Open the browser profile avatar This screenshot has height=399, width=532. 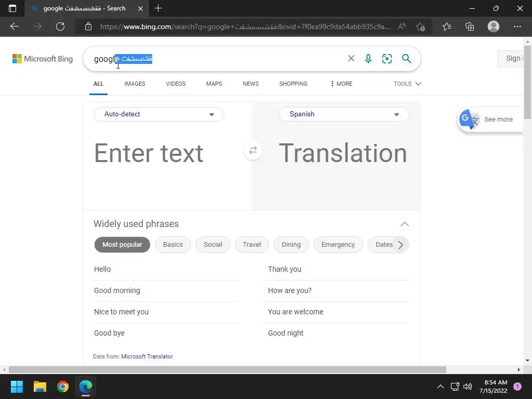(x=494, y=26)
